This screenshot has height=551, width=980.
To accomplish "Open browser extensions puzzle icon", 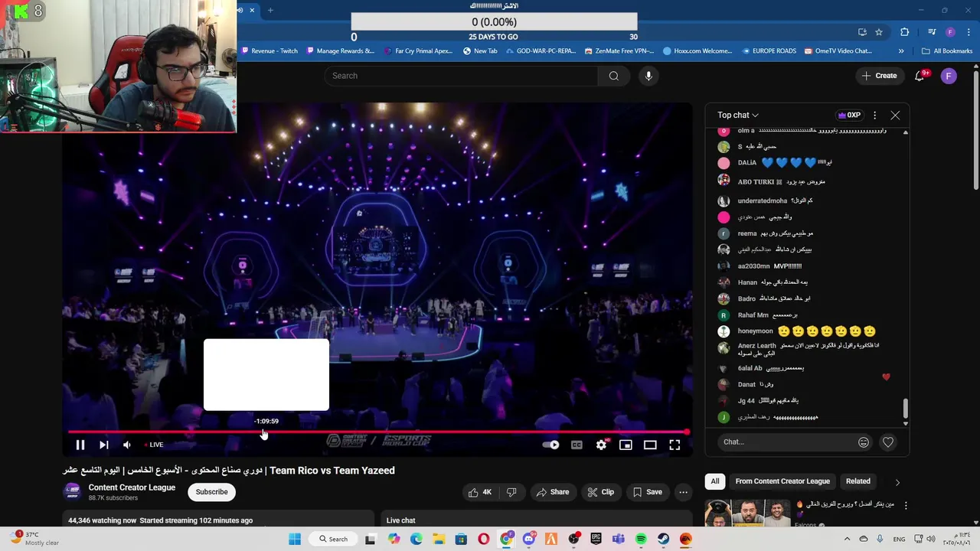I will pyautogui.click(x=905, y=32).
